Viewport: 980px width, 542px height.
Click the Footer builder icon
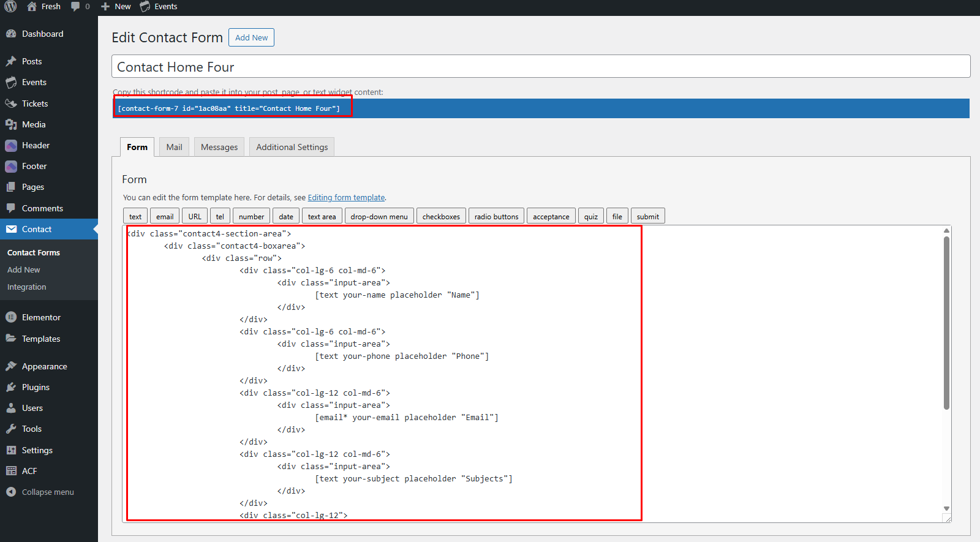[11, 167]
